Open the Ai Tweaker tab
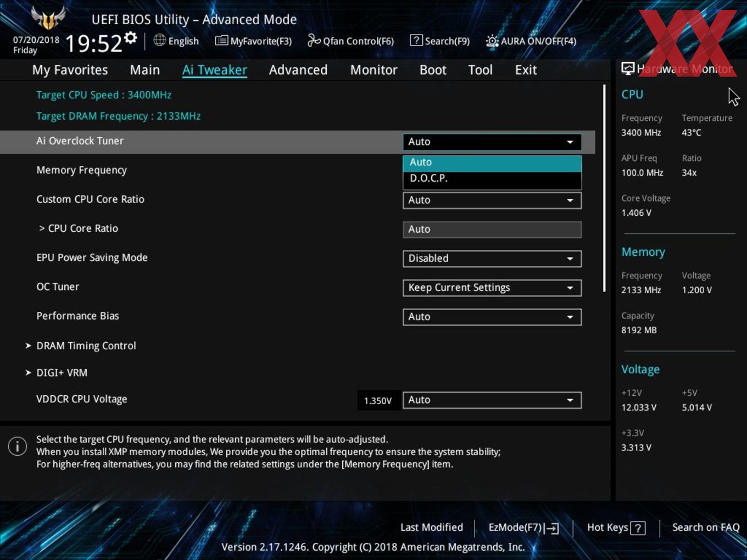The image size is (747, 560). 215,70
